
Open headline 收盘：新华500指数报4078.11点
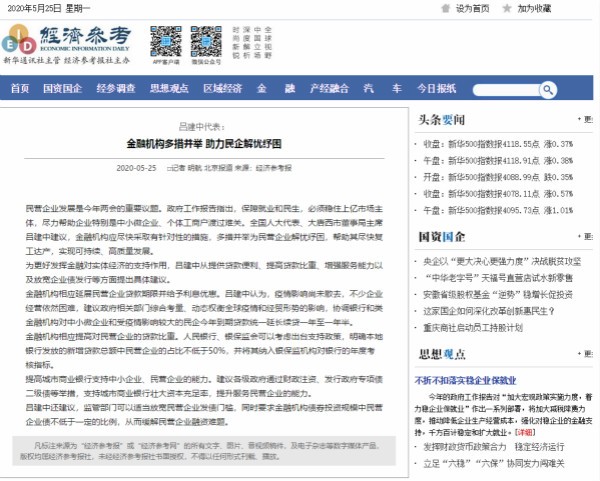tap(498, 194)
